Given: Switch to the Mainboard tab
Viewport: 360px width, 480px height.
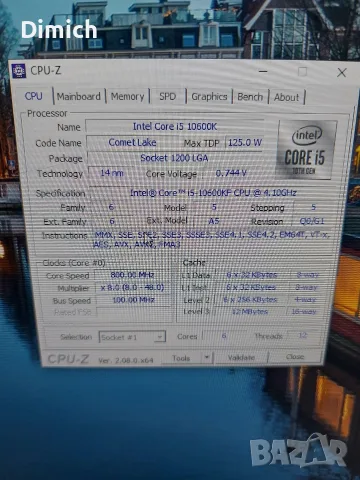Looking at the screenshot, I should coord(79,97).
